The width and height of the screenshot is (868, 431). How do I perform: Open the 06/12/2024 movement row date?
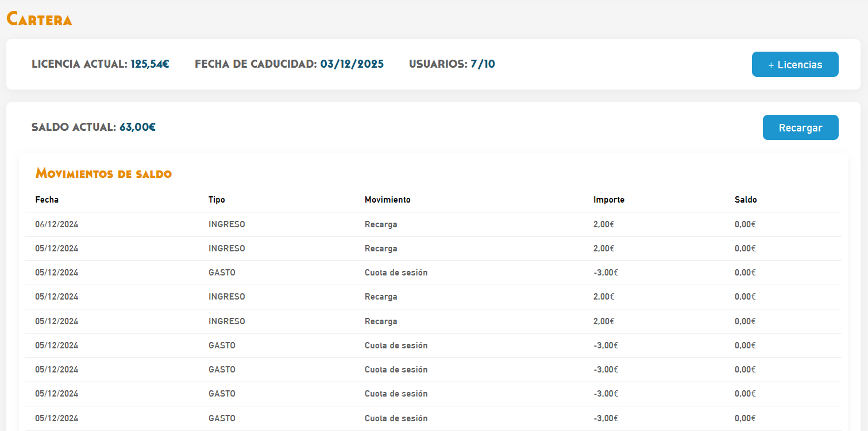(56, 224)
